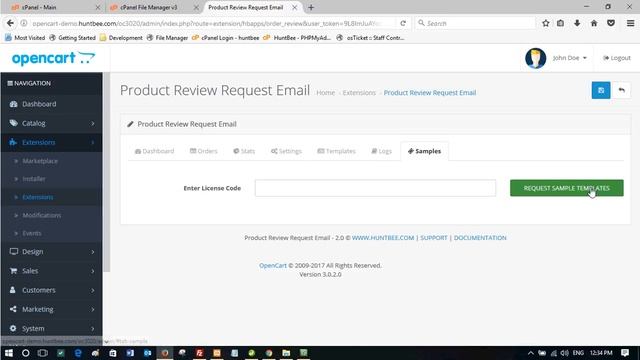Click the sidebar vertical scrollbar
640x360 pixels.
106,172
